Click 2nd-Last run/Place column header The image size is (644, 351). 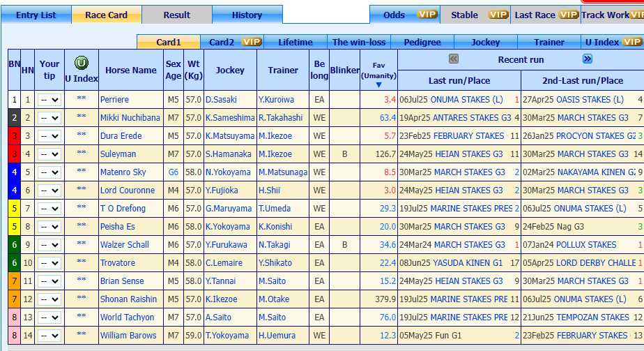[583, 80]
